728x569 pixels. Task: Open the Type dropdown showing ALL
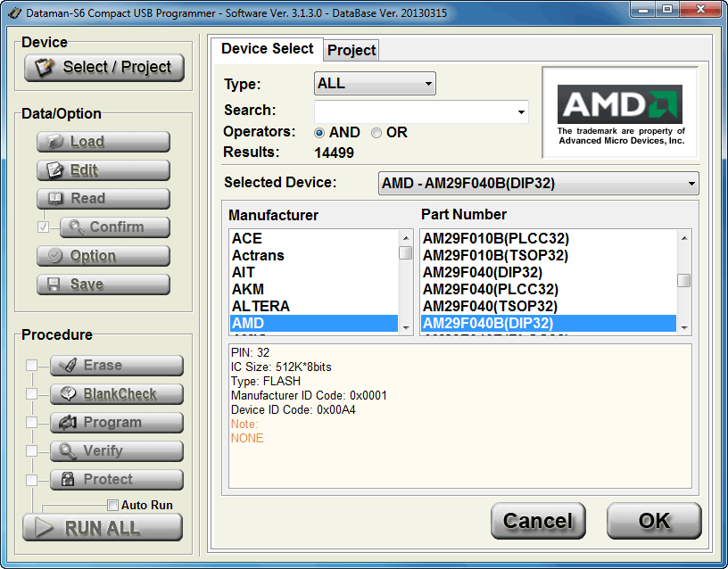[375, 84]
